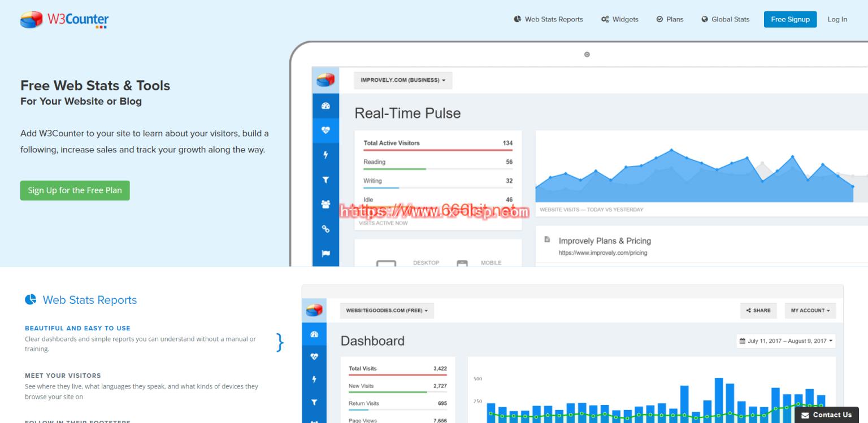Click the New Visits stat label

point(361,386)
